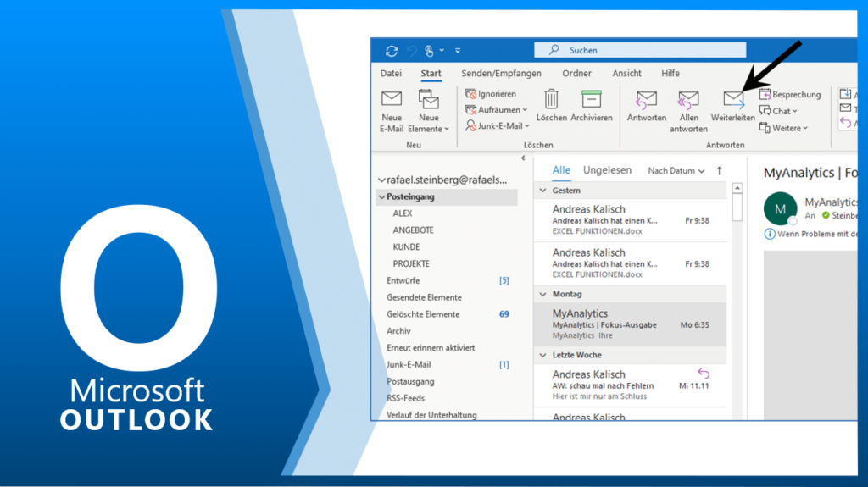Open the Ansicht ribbon tab

[x=626, y=73]
